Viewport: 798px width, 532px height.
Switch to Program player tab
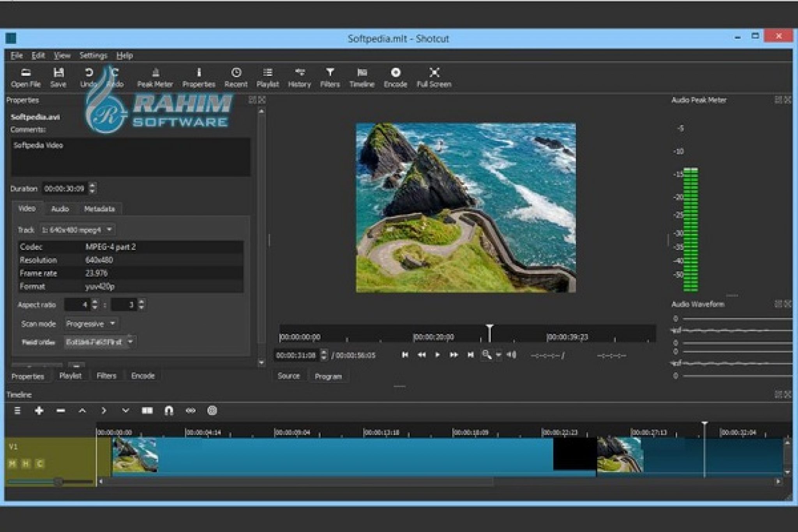tap(328, 376)
